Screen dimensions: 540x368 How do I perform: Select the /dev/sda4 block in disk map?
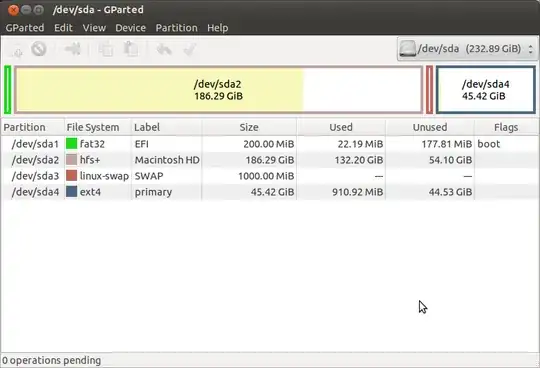486,90
